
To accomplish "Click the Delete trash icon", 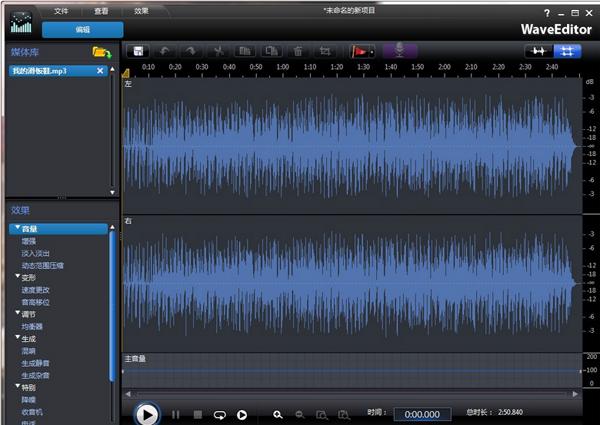I will pos(298,50).
